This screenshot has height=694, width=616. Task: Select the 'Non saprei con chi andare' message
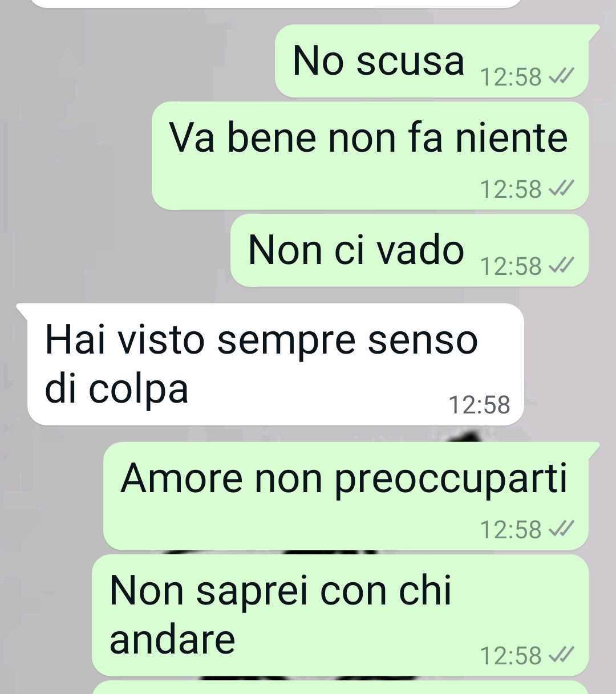coord(340,615)
